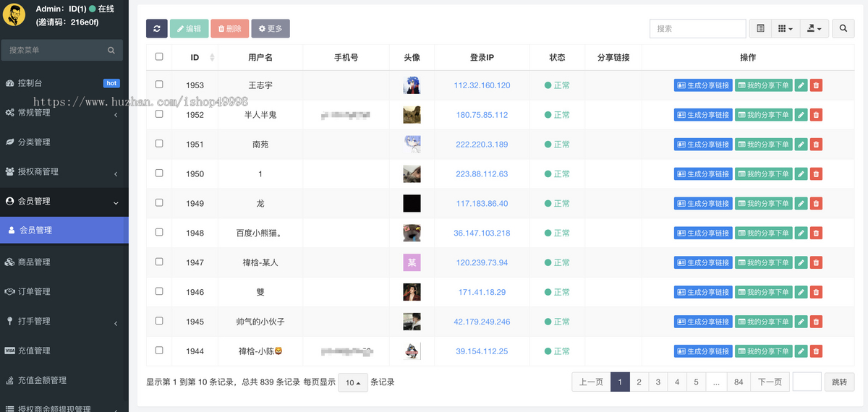The width and height of the screenshot is (868, 412).
Task: Expand the 打手管理 sidebar menu
Action: [64, 321]
